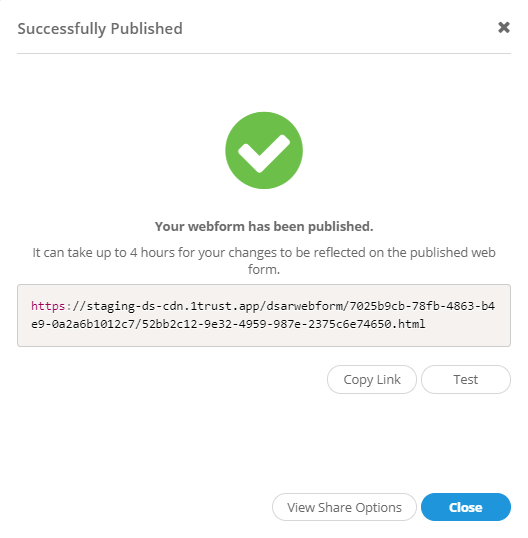Click the green success checkmark icon

[264, 150]
